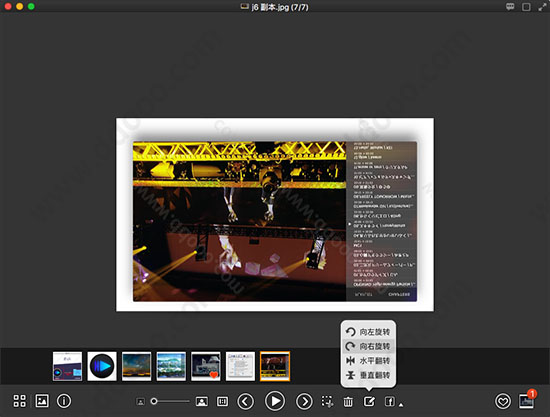Open the thumbnail with red heart

206,366
